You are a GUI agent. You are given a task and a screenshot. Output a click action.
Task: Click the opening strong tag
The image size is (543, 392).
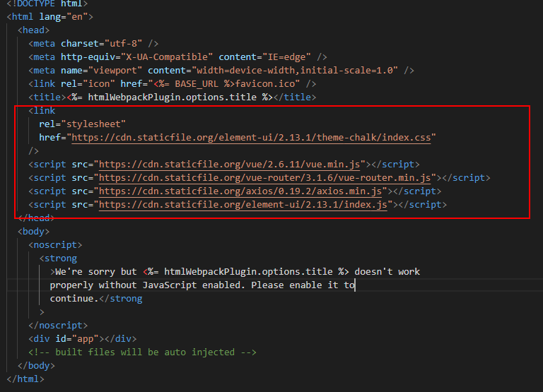58,259
